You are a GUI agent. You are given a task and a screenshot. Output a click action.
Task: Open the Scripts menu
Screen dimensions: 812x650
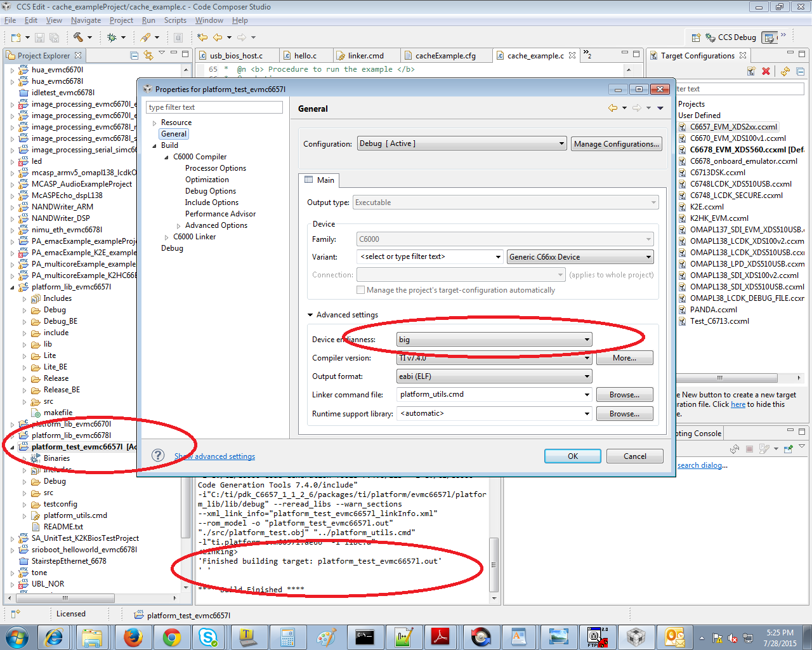tap(175, 20)
